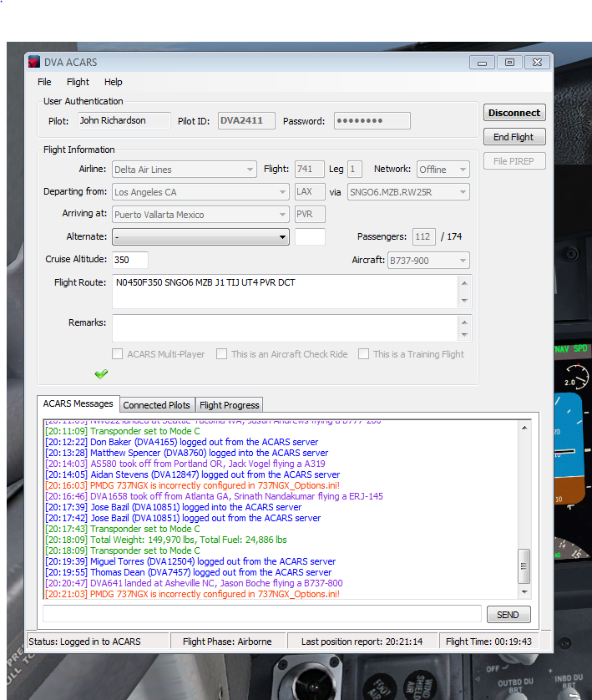Open the Airline dropdown showing Delta Air Lines
Screen dimensions: 592x700
[185, 170]
